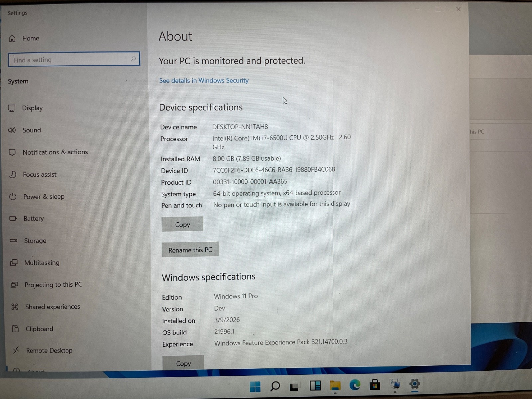The image size is (532, 399).
Task: Minimize the Settings window
Action: 417,9
